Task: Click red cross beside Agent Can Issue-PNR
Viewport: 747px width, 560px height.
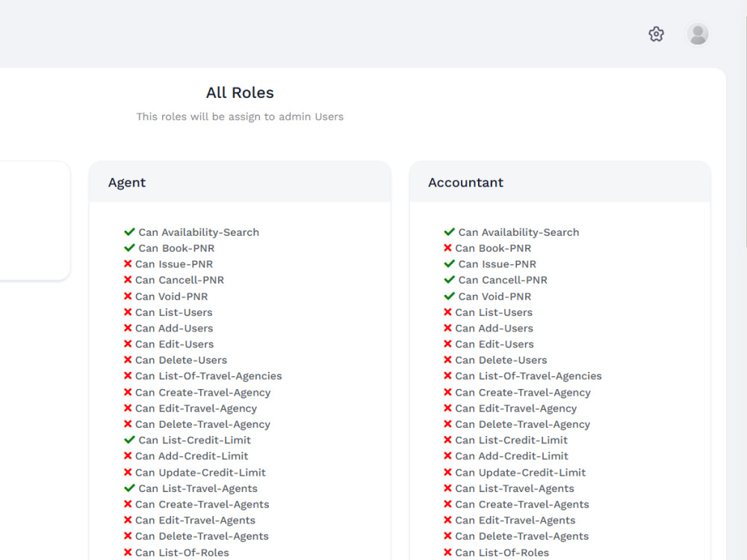Action: pos(128,264)
